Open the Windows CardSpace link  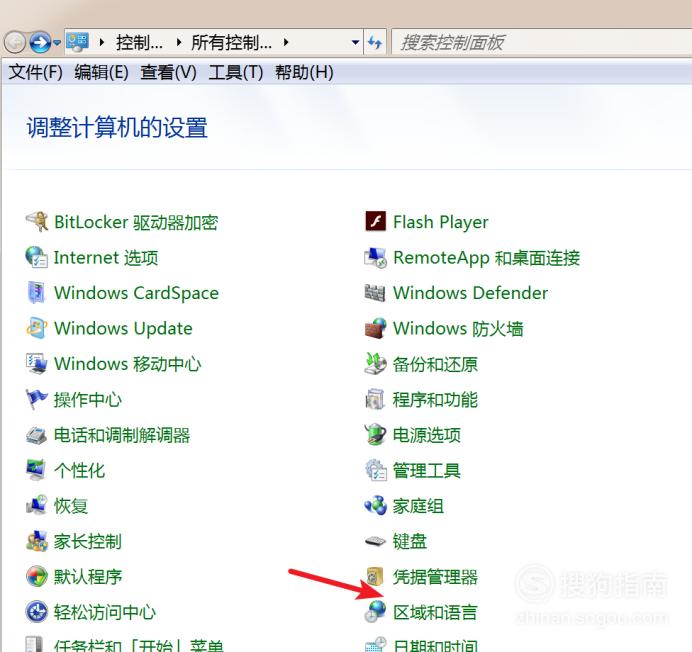pos(136,293)
